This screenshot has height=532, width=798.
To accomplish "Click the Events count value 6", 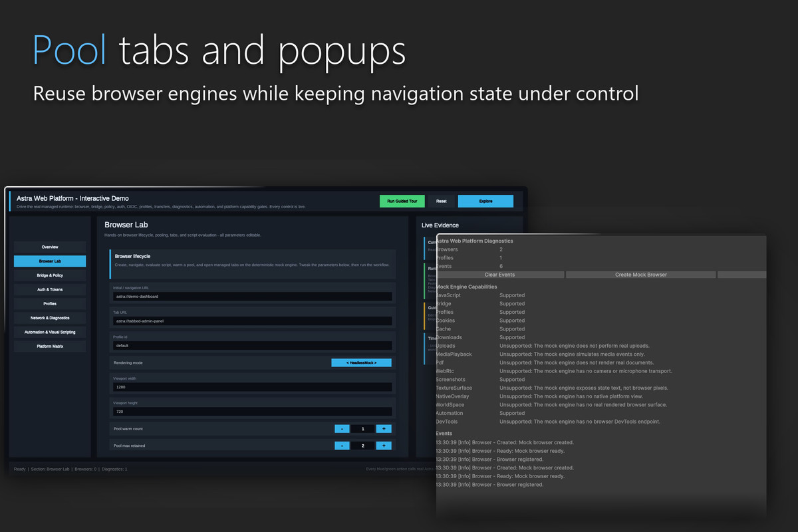I will tap(501, 266).
